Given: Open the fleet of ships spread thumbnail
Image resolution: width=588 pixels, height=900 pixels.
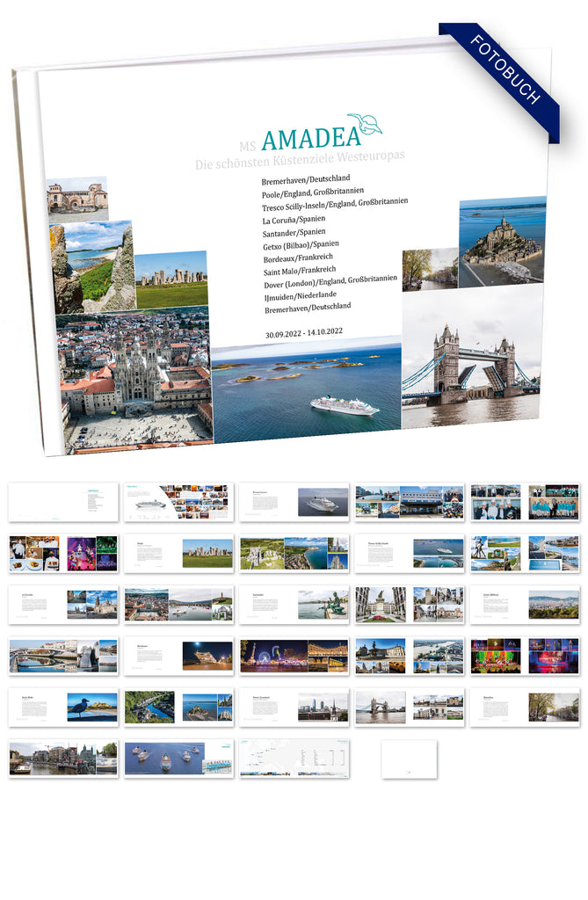Looking at the screenshot, I should click(179, 758).
